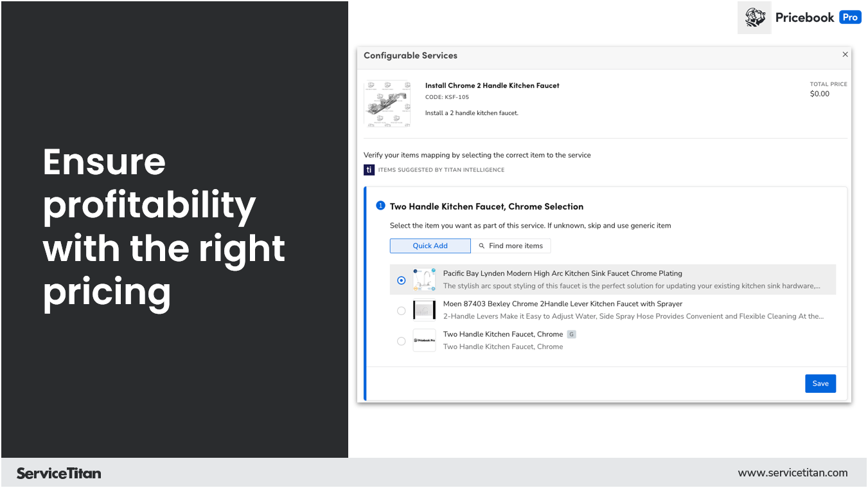Close the Configurable Services dialog
This screenshot has width=868, height=488.
(x=845, y=55)
